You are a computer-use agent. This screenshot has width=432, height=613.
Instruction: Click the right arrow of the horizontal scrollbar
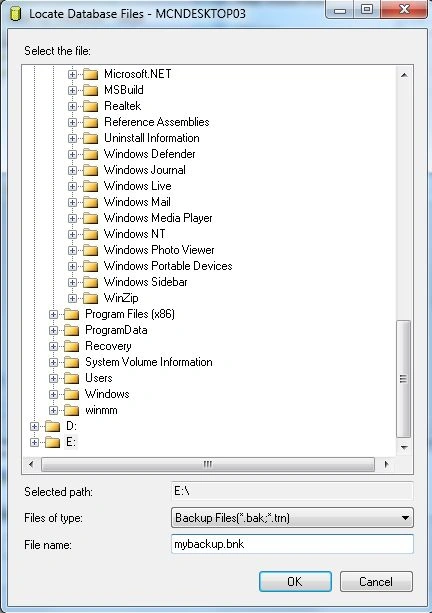[x=386, y=465]
